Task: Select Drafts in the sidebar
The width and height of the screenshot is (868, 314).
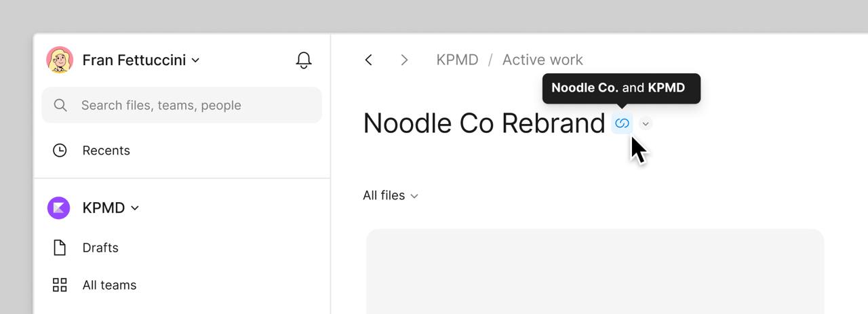Action: tap(100, 248)
